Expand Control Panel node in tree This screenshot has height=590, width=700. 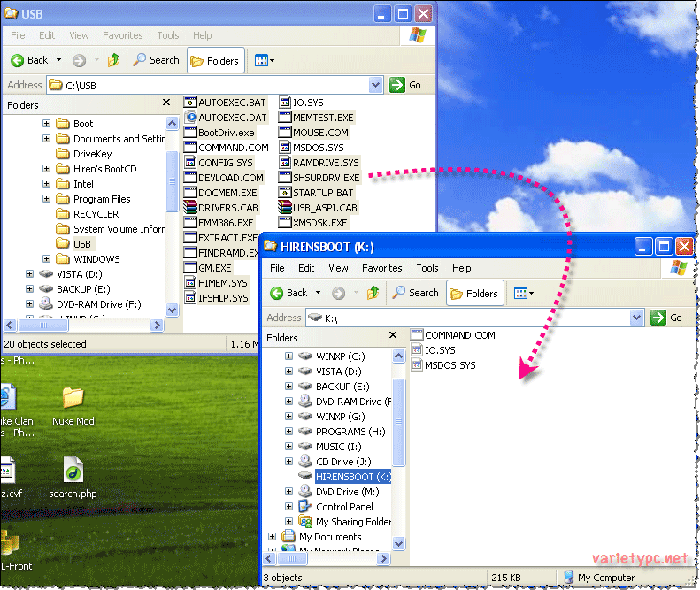288,507
